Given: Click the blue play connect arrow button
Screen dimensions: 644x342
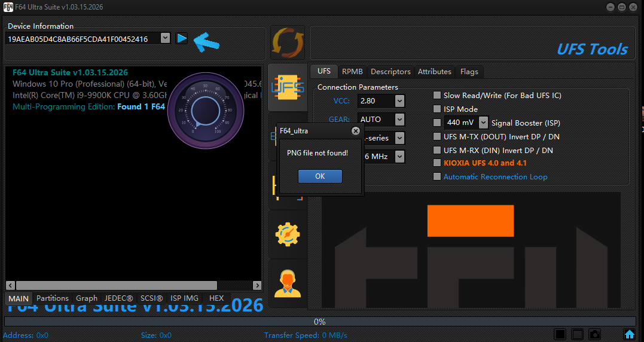Looking at the screenshot, I should tap(182, 38).
